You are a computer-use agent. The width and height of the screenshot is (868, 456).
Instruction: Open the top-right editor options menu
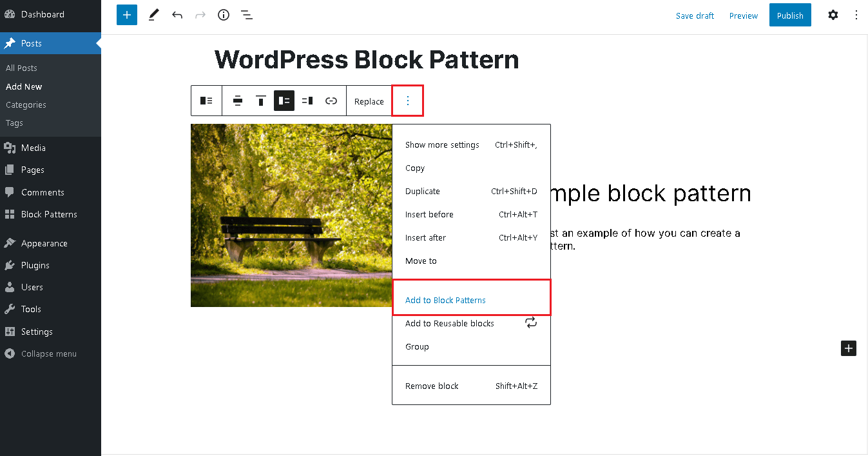click(x=856, y=14)
